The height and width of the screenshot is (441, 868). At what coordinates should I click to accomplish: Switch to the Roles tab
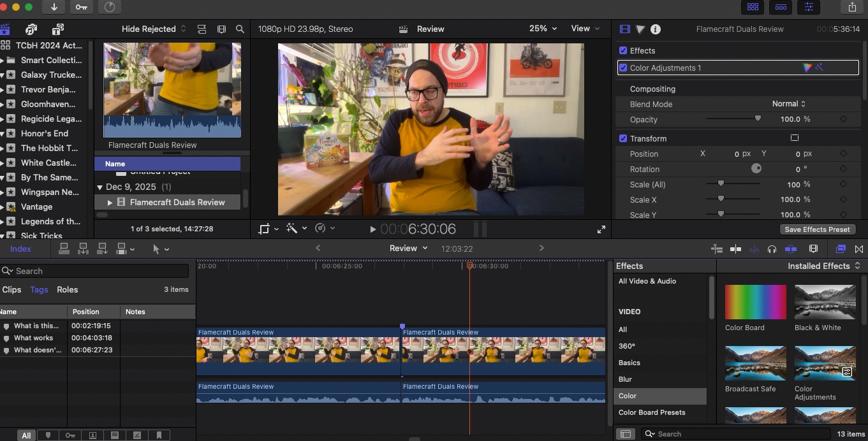(67, 289)
